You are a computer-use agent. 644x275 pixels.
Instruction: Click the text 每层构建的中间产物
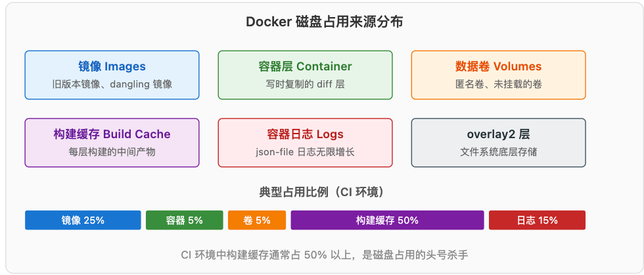coord(112,152)
